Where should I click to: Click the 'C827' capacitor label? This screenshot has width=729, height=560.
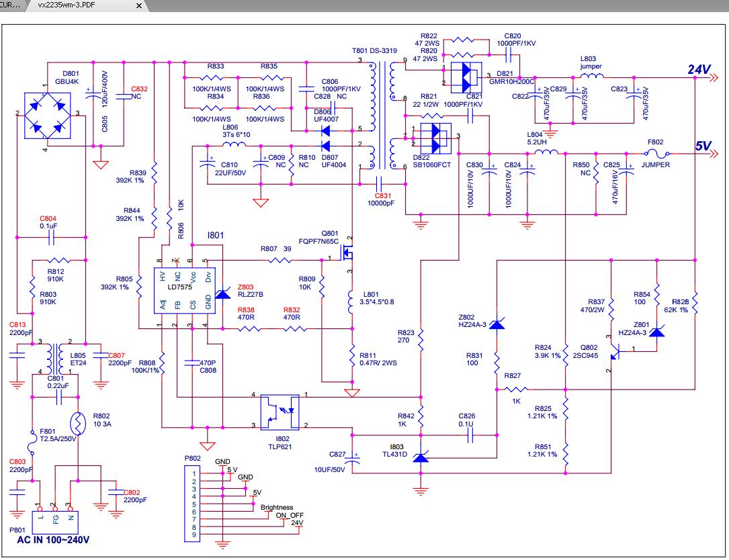point(337,454)
